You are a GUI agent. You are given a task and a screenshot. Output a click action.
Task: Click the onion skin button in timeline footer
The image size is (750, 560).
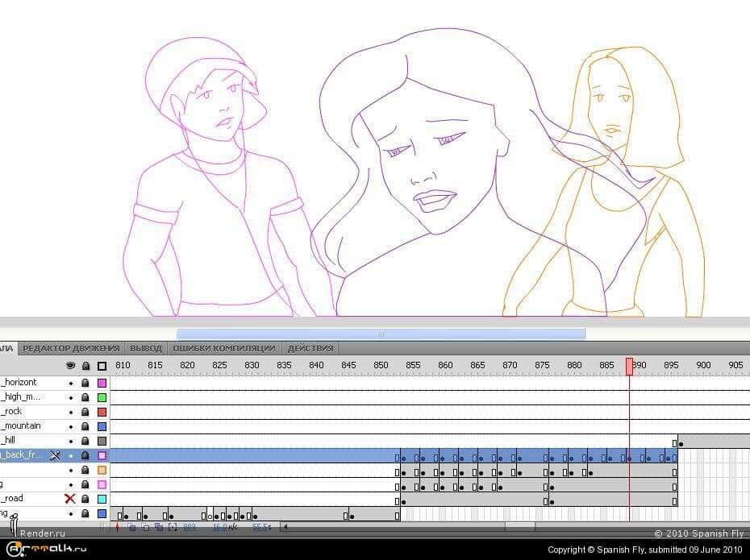(x=131, y=527)
